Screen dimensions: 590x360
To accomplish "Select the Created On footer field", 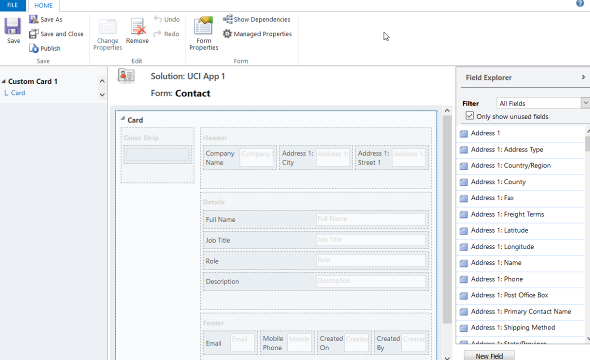I will coord(344,343).
